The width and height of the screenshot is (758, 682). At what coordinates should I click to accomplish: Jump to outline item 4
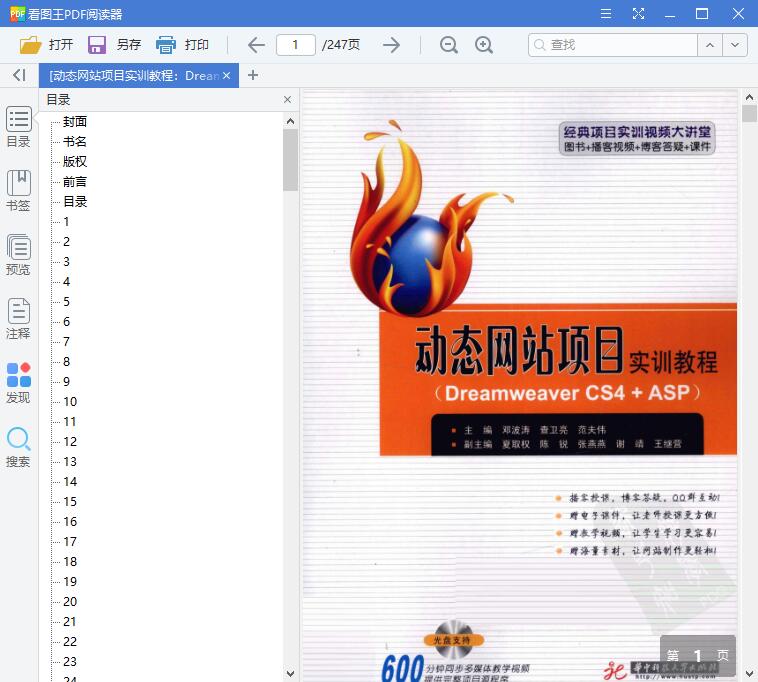point(67,281)
